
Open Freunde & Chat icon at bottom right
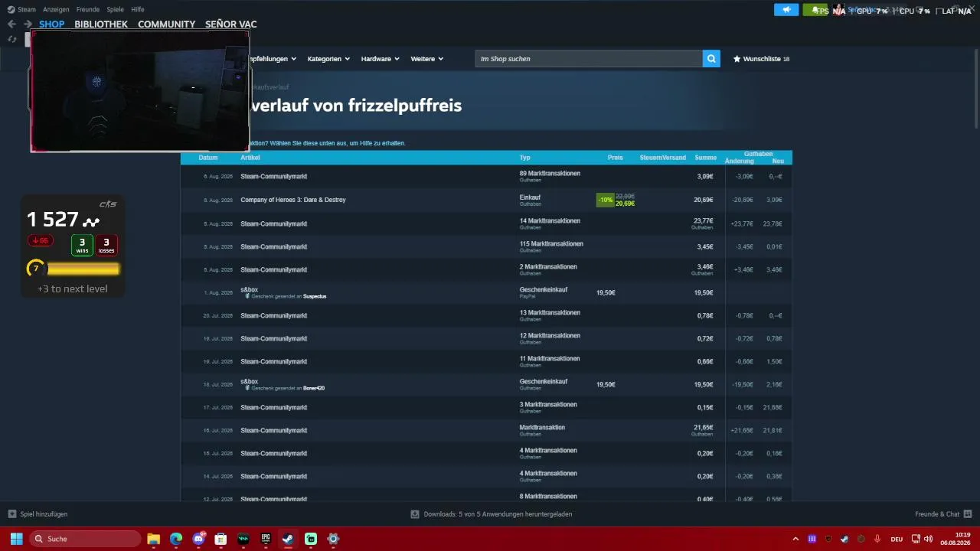(x=968, y=514)
